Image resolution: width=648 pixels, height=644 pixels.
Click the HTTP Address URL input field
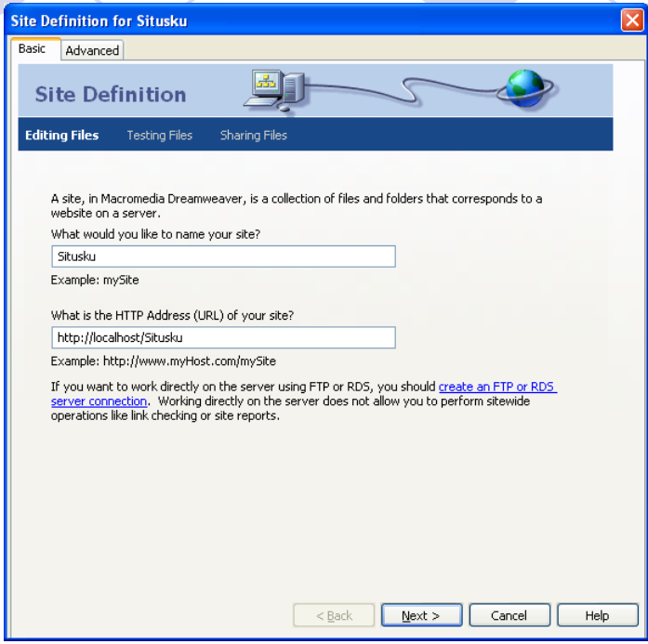pos(223,337)
